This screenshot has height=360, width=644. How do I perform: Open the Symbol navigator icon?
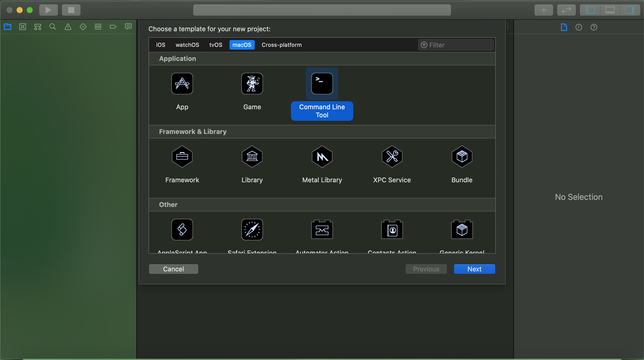click(x=38, y=27)
